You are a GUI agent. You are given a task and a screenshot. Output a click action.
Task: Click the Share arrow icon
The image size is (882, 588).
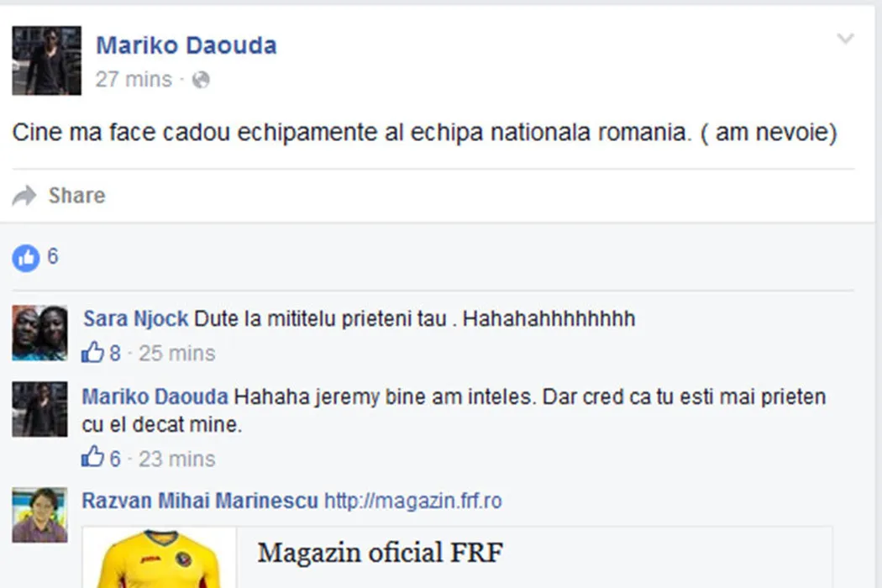point(24,195)
